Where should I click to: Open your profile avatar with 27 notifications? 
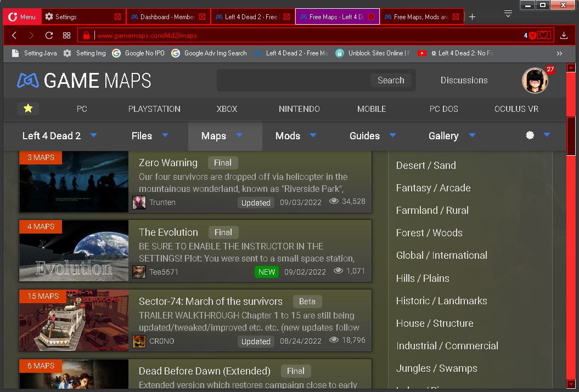[x=535, y=80]
